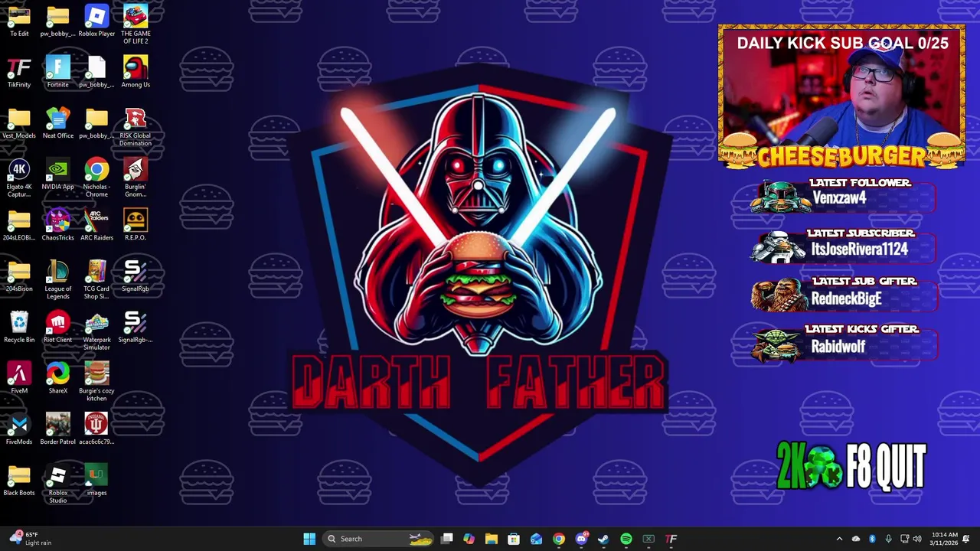Open the NVIDIA App shortcut
The width and height of the screenshot is (980, 551).
point(57,174)
